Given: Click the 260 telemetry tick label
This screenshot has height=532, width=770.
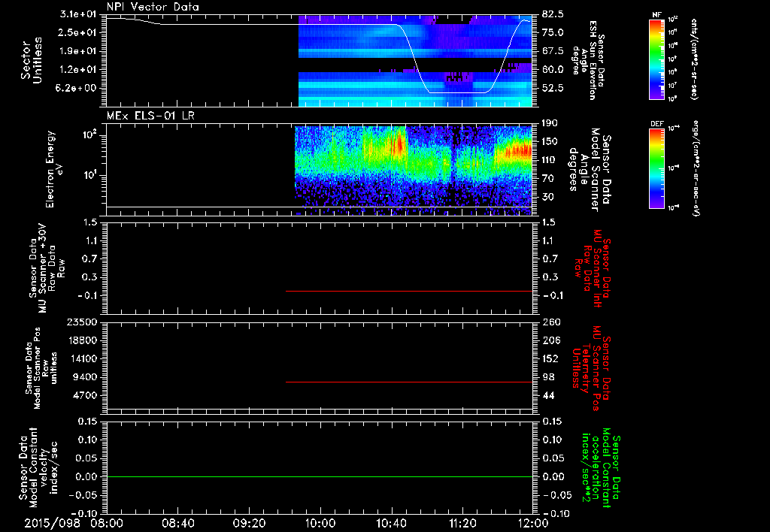Looking at the screenshot, I should pos(550,322).
